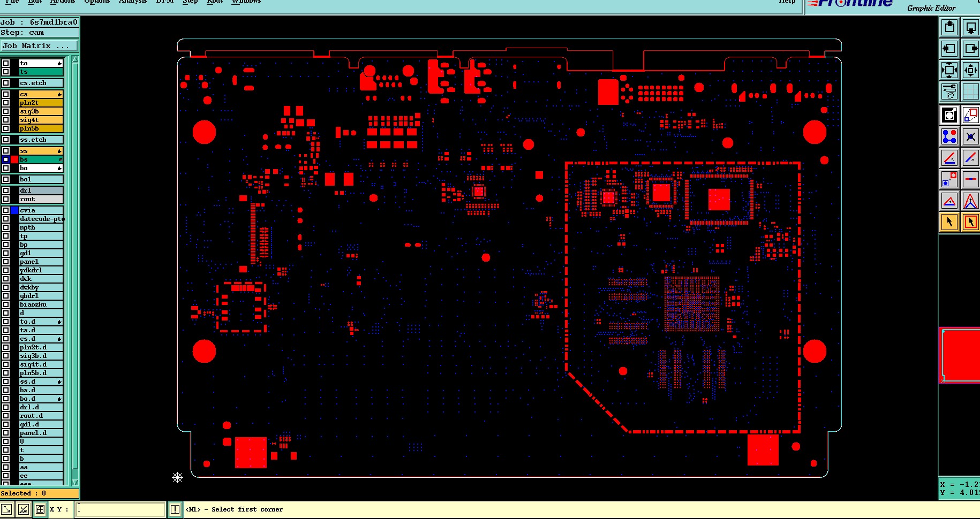Select the zoom-to-area rectangles icon
The image size is (980, 519).
970,115
